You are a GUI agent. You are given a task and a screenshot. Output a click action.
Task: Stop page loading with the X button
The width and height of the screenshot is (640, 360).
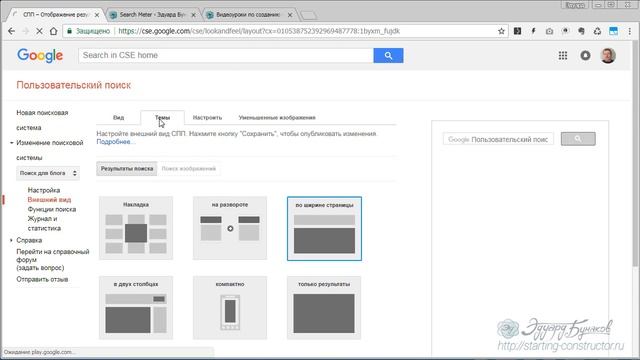39,31
